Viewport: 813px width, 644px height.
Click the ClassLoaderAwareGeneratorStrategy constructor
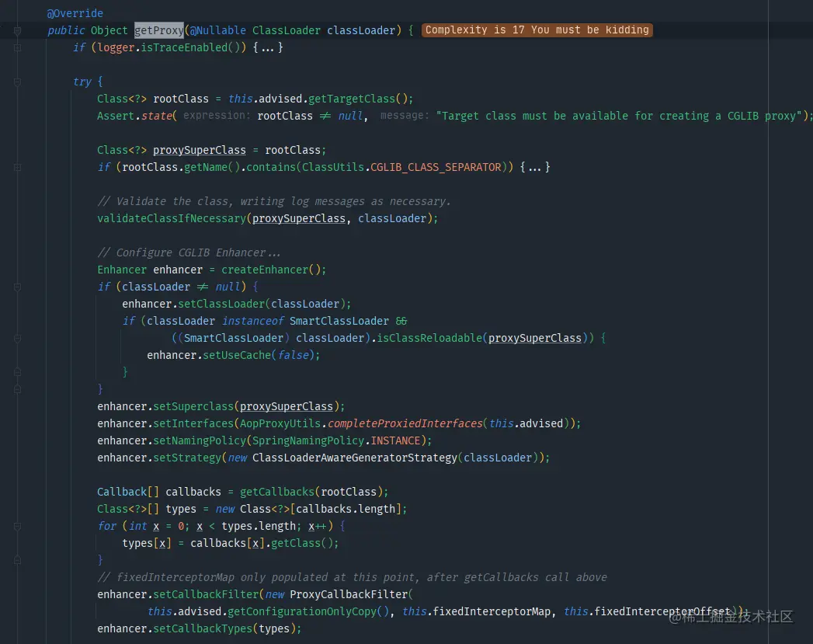tap(355, 458)
